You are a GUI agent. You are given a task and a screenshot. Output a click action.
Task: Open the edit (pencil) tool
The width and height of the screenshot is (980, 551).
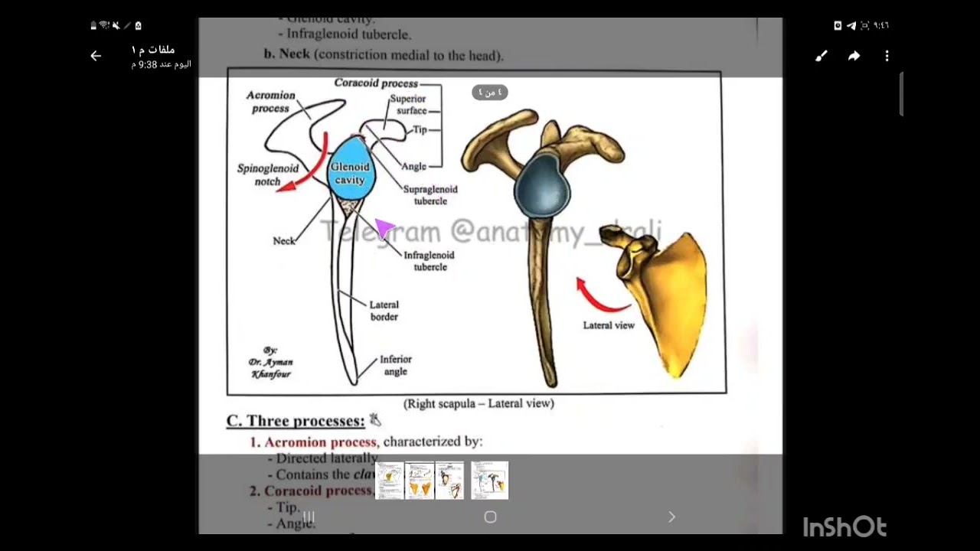(822, 56)
